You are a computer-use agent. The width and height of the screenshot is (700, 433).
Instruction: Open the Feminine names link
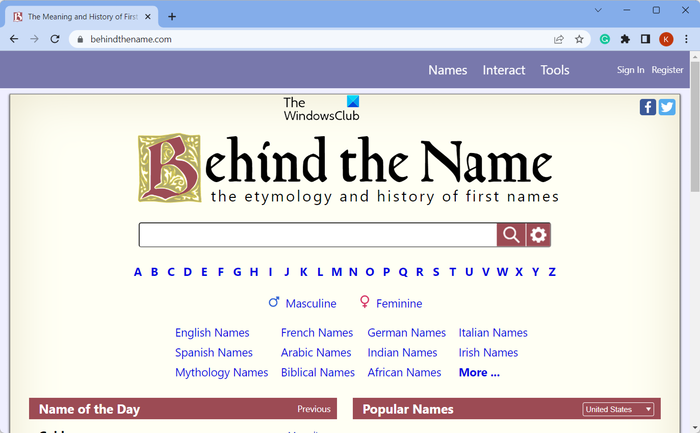click(399, 304)
